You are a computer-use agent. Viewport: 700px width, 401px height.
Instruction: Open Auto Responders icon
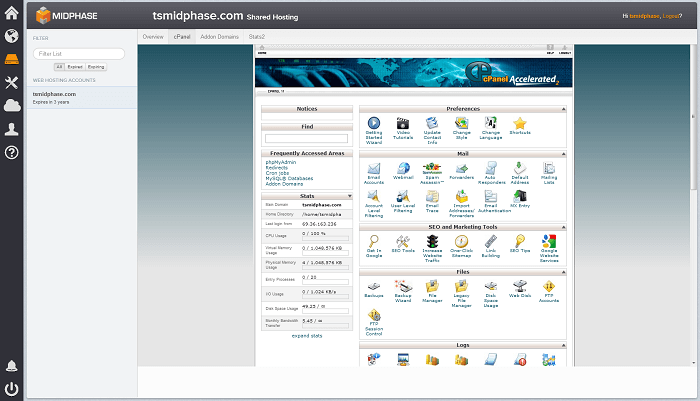coord(491,168)
